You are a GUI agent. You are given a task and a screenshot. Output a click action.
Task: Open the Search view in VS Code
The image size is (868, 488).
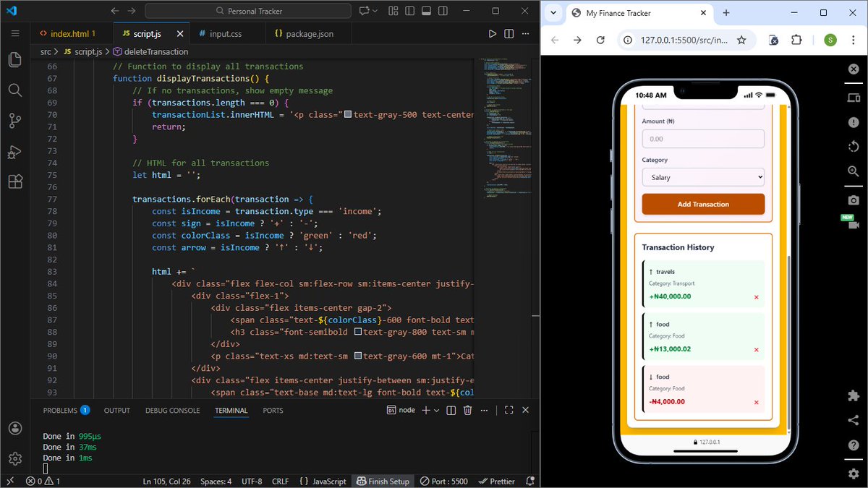[x=14, y=90]
